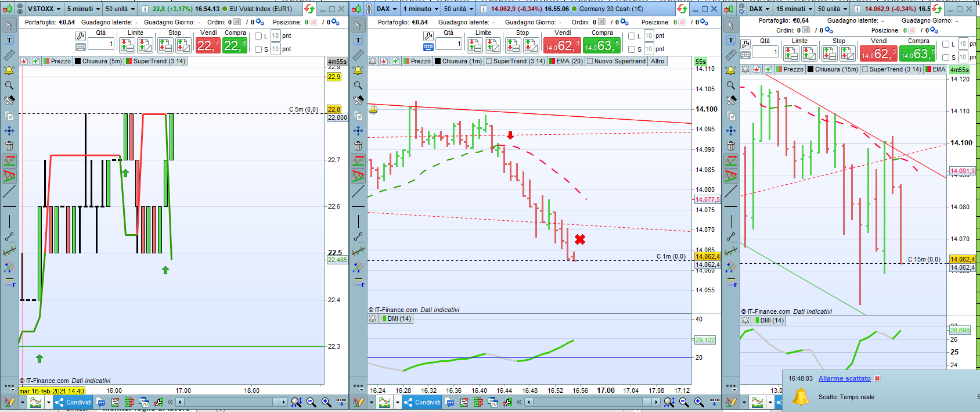The height and width of the screenshot is (412, 980).
Task: Open the Altro tab in DAX 1 minuto chart
Action: [x=657, y=61]
